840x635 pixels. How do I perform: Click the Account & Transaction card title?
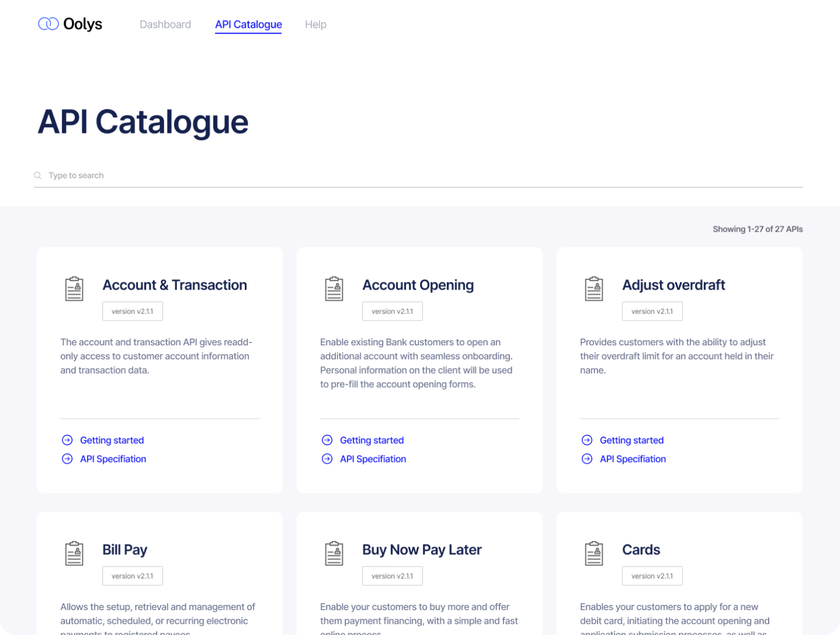tap(175, 285)
